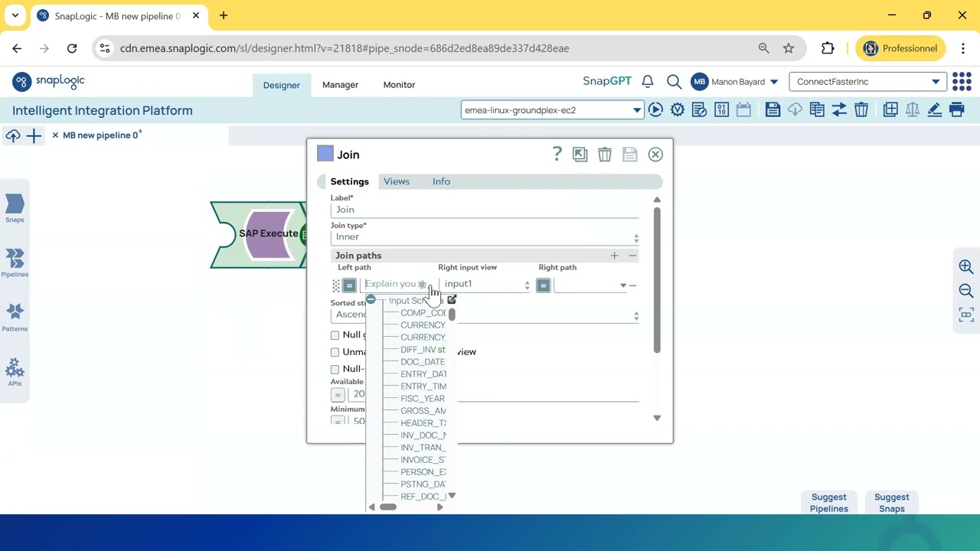Toggle the expression button for Left path
Screen dimensions: 980x551
coord(349,285)
